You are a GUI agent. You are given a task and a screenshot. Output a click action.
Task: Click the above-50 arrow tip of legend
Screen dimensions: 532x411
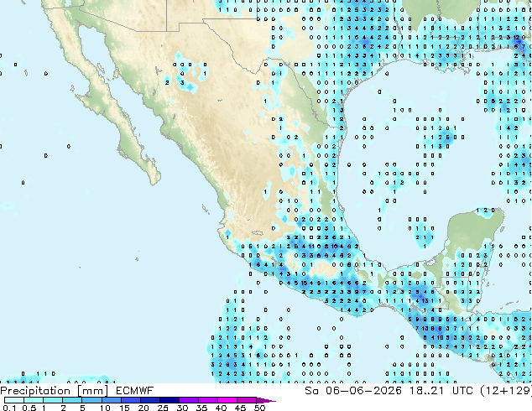[x=266, y=400]
